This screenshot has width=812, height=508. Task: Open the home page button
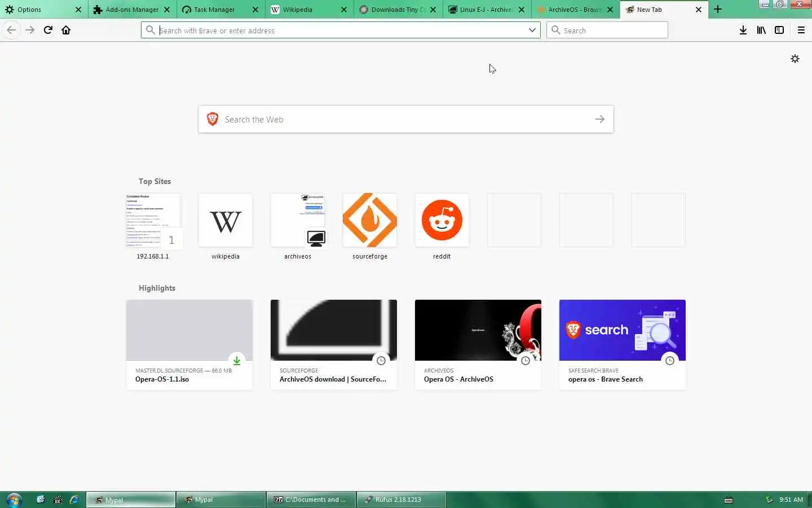66,30
